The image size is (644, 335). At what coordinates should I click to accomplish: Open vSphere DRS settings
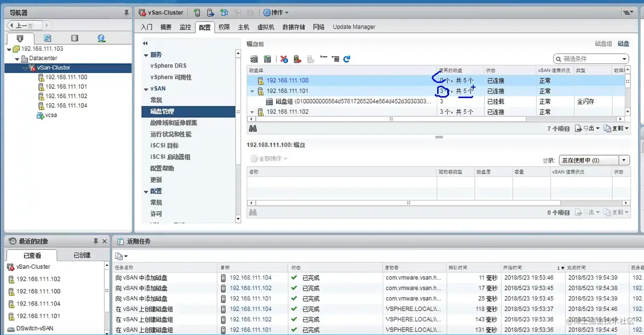coord(168,66)
